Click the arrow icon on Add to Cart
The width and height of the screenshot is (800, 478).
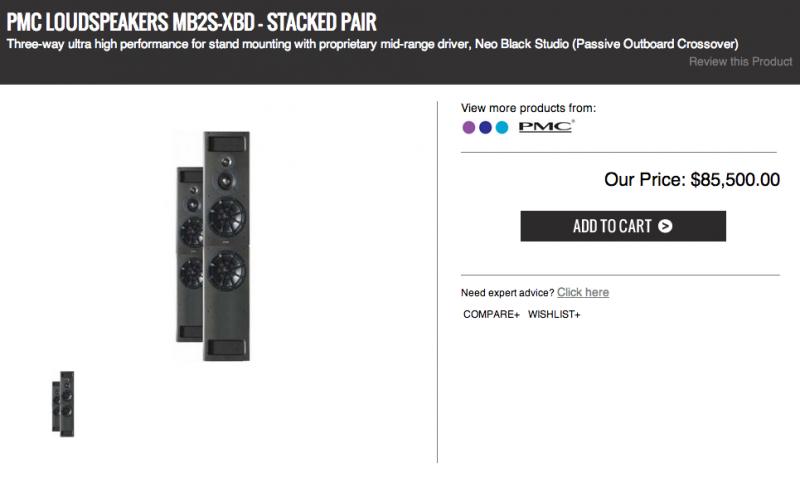(x=665, y=226)
